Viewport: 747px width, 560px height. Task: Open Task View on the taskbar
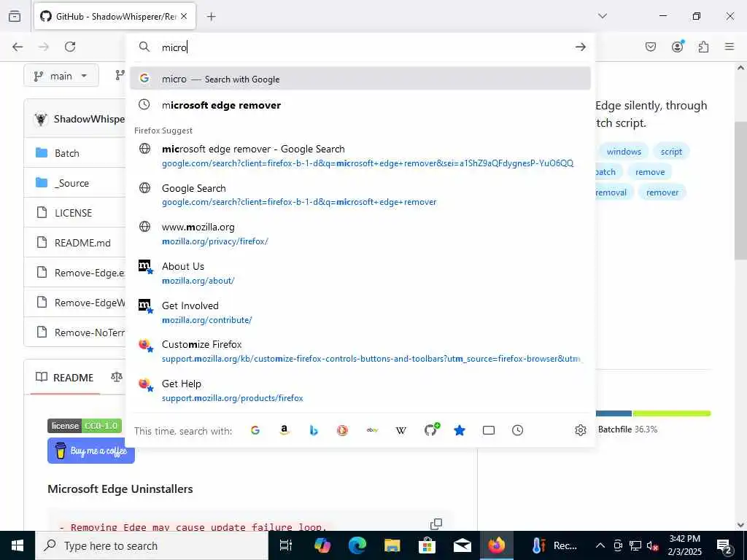[x=286, y=545]
